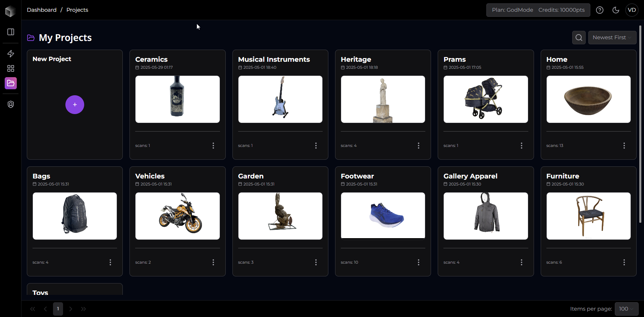Image resolution: width=644 pixels, height=317 pixels.
Task: Open Prams card three-dot menu
Action: pyautogui.click(x=522, y=146)
